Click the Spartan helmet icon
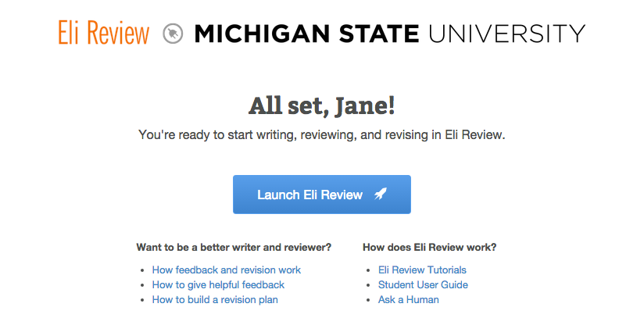Screen dimensions: 644x325 [172, 34]
